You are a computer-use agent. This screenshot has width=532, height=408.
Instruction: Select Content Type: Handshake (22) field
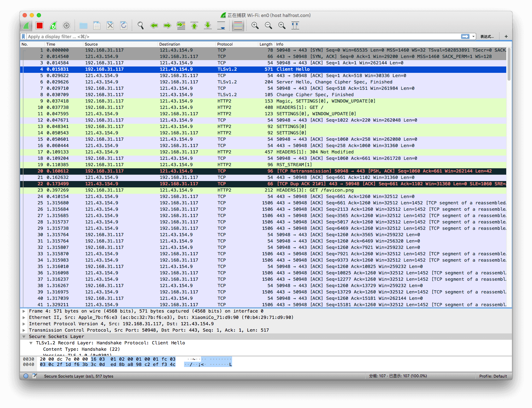82,349
